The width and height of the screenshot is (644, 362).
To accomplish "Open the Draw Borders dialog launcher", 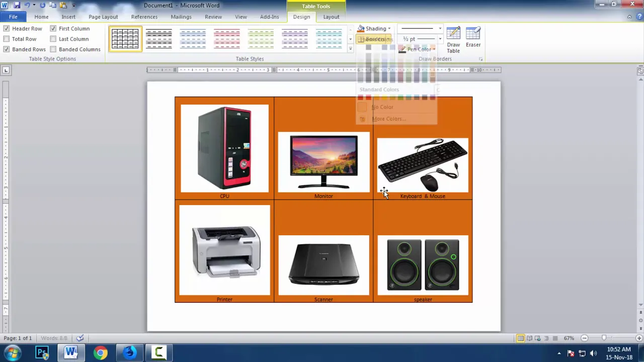I will (x=480, y=59).
